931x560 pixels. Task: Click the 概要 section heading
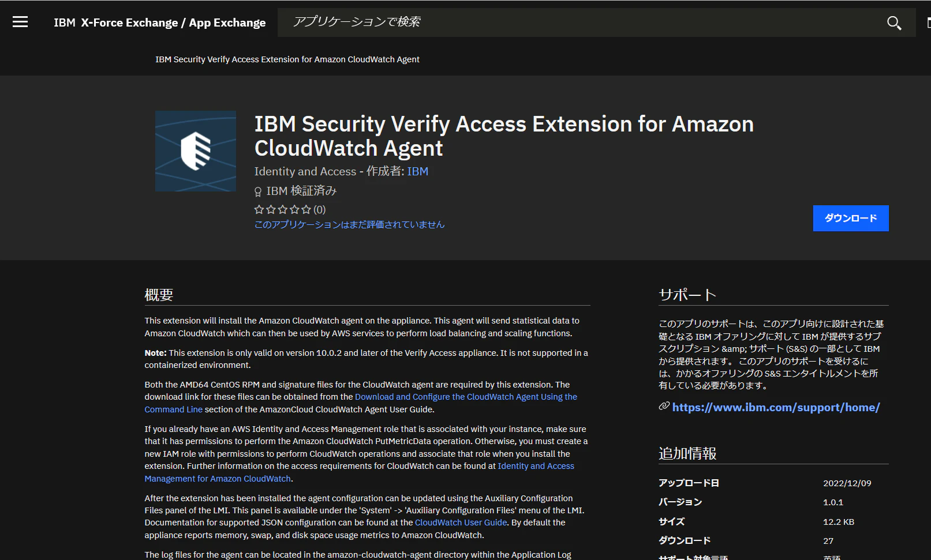pyautogui.click(x=159, y=295)
